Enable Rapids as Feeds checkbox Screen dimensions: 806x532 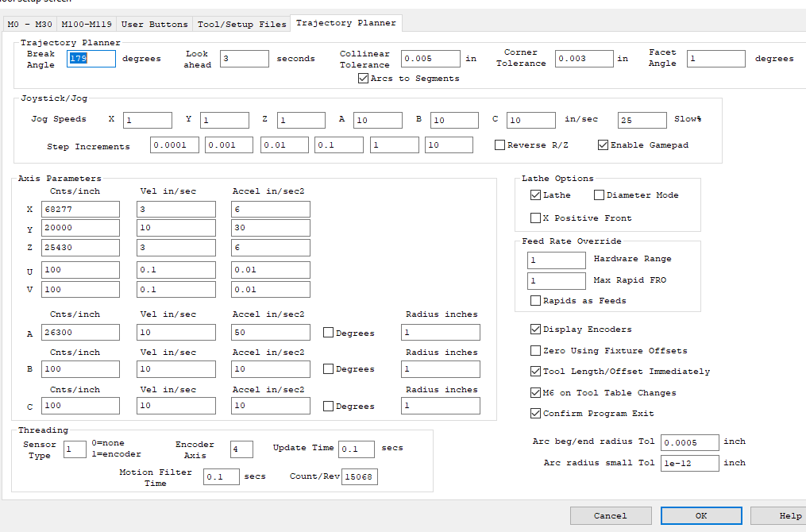point(535,301)
